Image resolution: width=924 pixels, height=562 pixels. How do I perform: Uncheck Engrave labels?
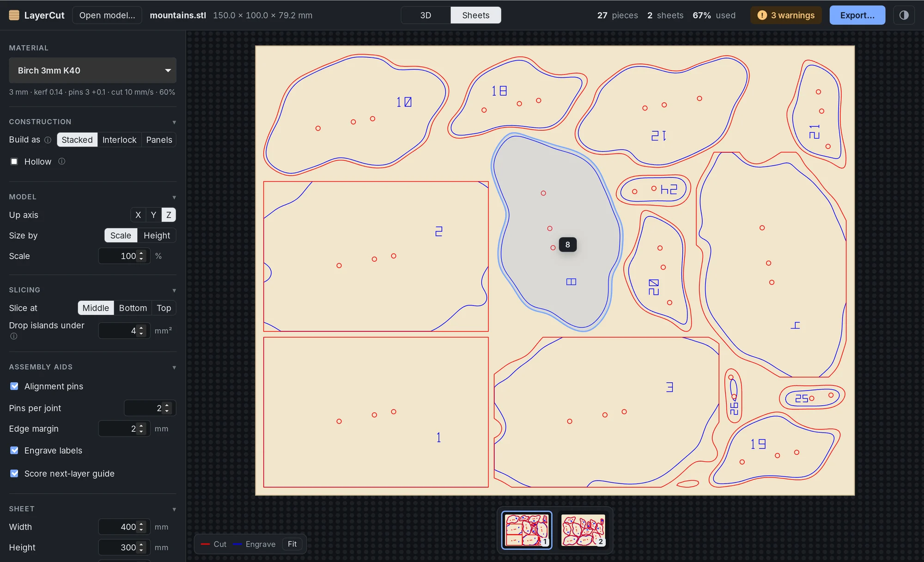click(14, 451)
